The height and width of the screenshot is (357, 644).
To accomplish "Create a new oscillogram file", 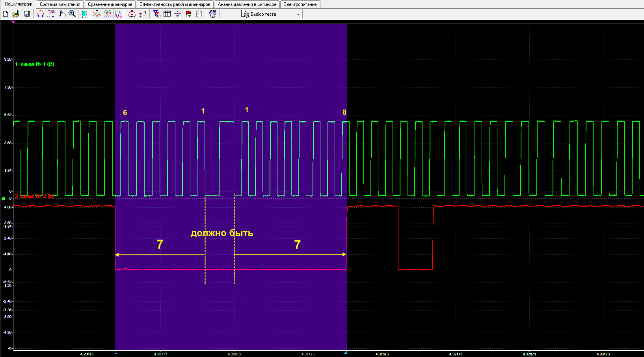I will point(6,14).
